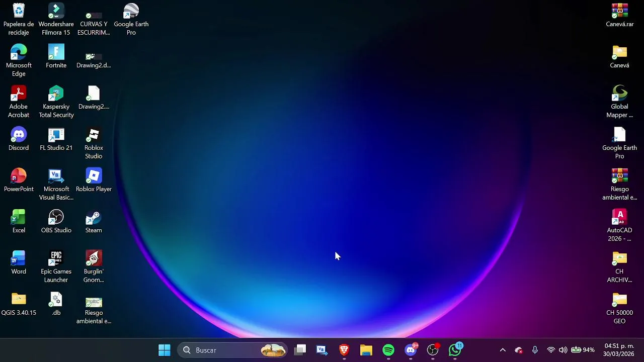Image resolution: width=644 pixels, height=362 pixels.
Task: Select the Burglin' Gnom... game shortcut
Action: 94,266
